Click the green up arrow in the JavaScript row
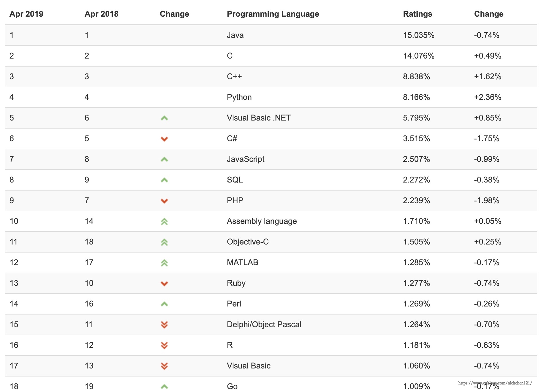Screen dimensions: 541x392 coord(164,159)
